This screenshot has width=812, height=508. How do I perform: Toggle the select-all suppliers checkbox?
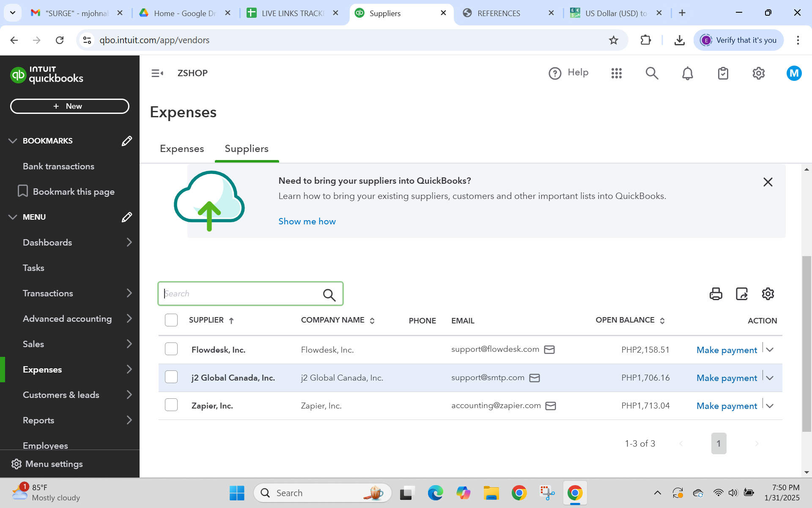coord(171,320)
